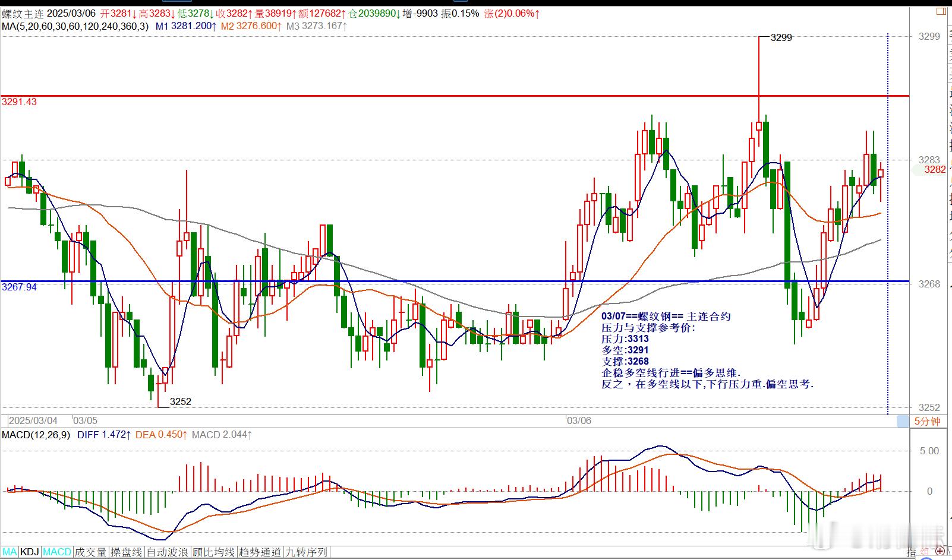Click the M3 3273.167 moving average value

[x=317, y=26]
